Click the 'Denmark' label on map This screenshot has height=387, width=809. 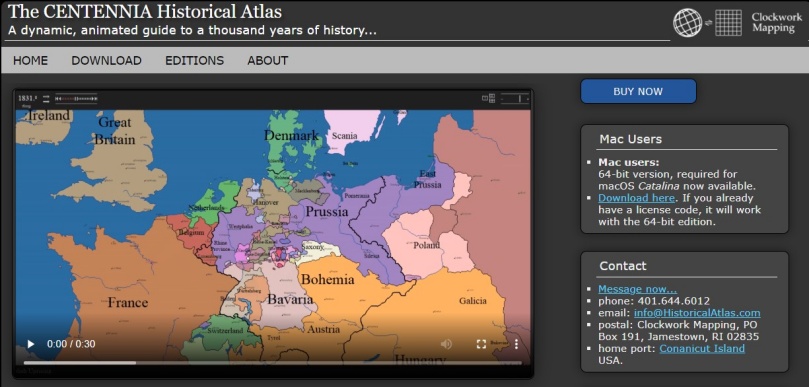pyautogui.click(x=292, y=135)
